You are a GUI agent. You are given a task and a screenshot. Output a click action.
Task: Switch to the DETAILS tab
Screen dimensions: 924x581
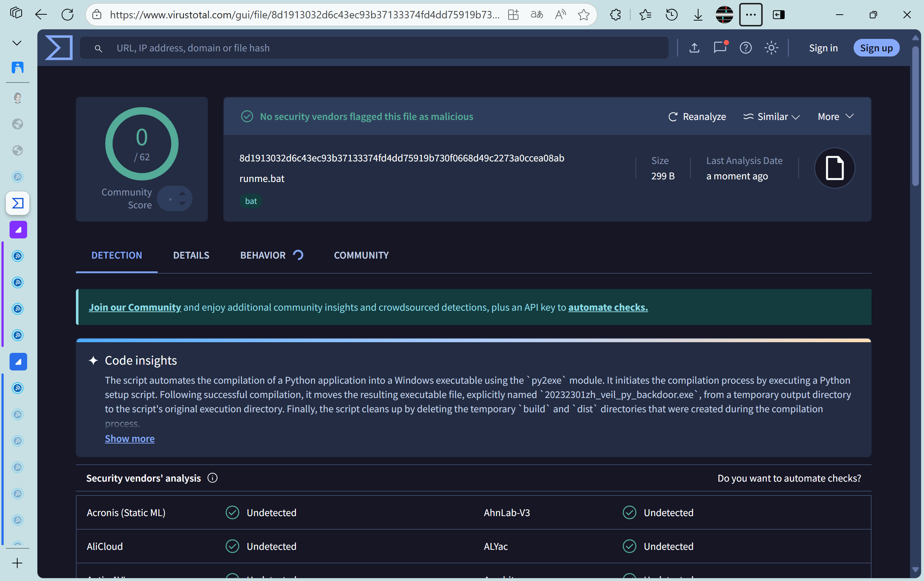click(191, 255)
